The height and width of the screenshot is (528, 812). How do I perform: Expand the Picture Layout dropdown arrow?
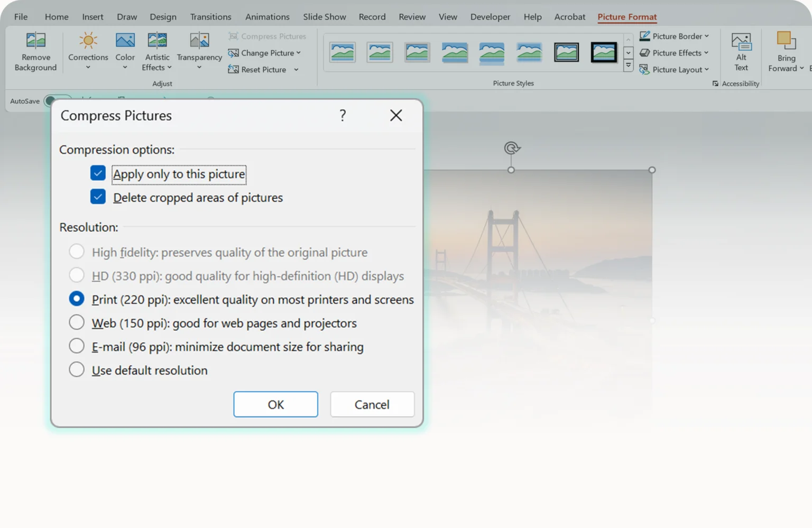tap(707, 69)
